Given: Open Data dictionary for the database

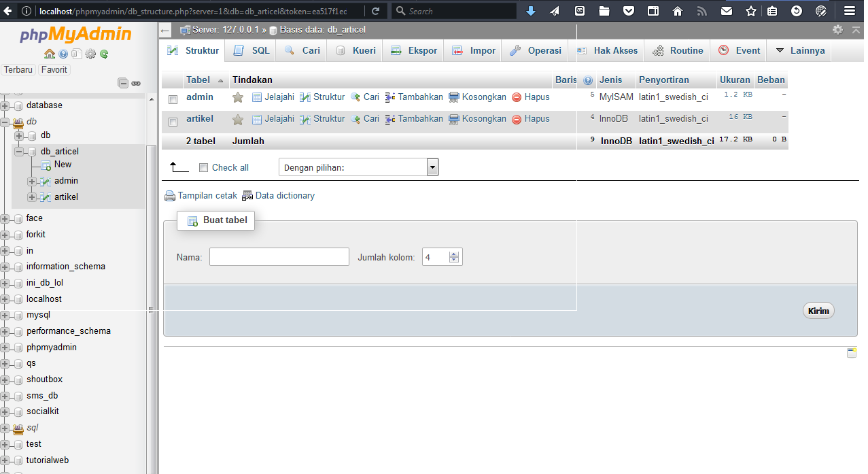Looking at the screenshot, I should pos(283,195).
